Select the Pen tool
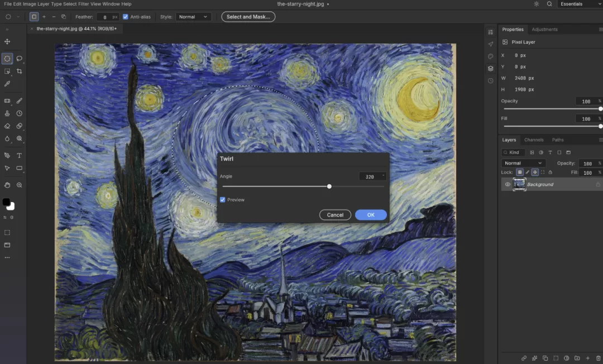Viewport: 603px width, 364px height. 7,155
